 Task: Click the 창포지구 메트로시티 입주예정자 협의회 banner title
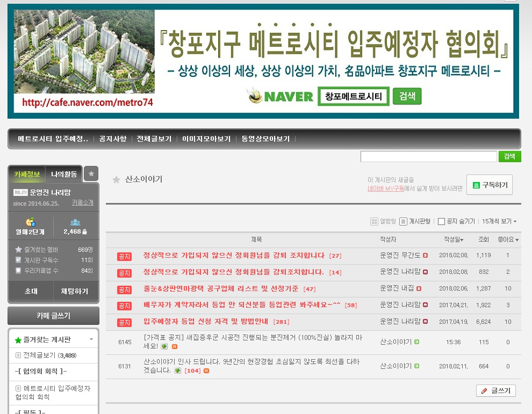click(335, 43)
